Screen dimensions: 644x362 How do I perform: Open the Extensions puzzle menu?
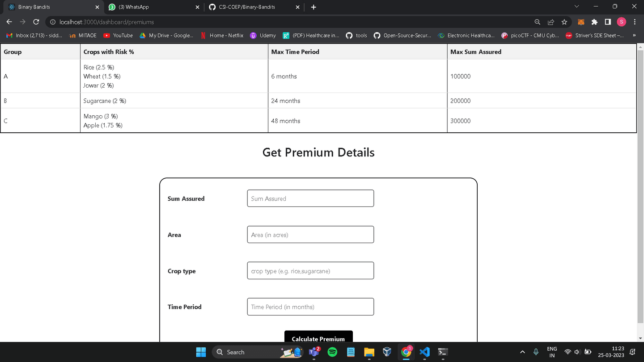594,22
